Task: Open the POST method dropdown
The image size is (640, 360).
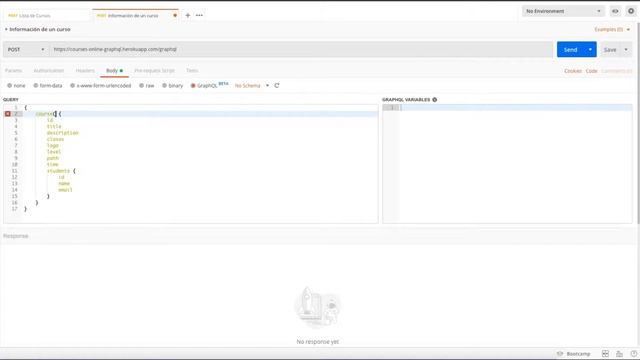Action: tap(26, 49)
